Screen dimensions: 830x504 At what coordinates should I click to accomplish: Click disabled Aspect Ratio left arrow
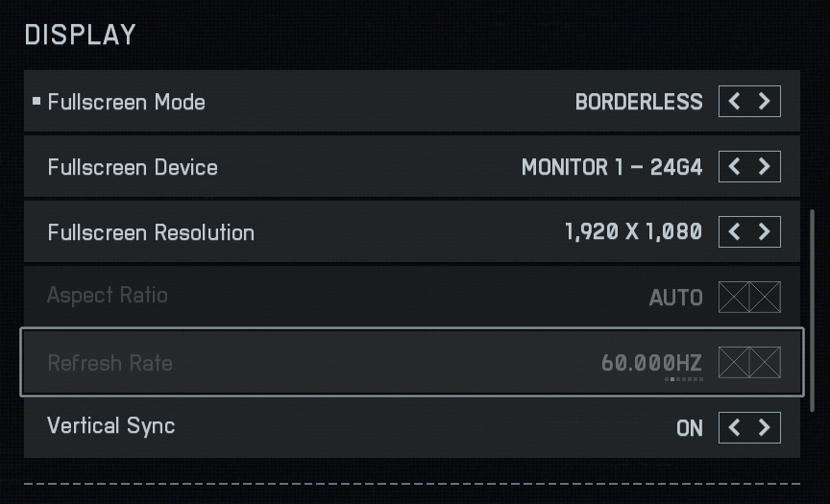[x=735, y=297]
